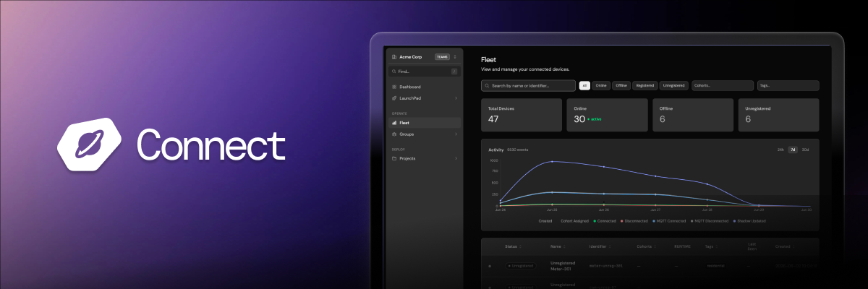Select the Online filter tab
Image resolution: width=868 pixels, height=289 pixels.
(x=601, y=85)
